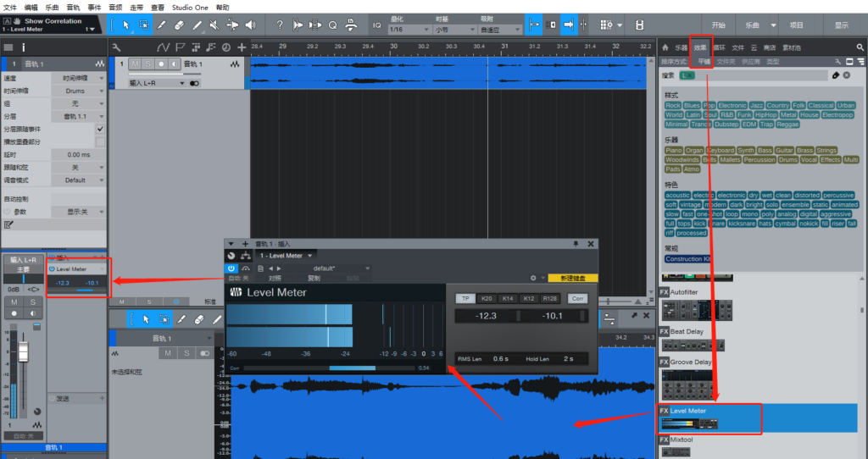The width and height of the screenshot is (868, 459).
Task: Mute track 音轨 1 in arrangement
Action: pyautogui.click(x=135, y=64)
